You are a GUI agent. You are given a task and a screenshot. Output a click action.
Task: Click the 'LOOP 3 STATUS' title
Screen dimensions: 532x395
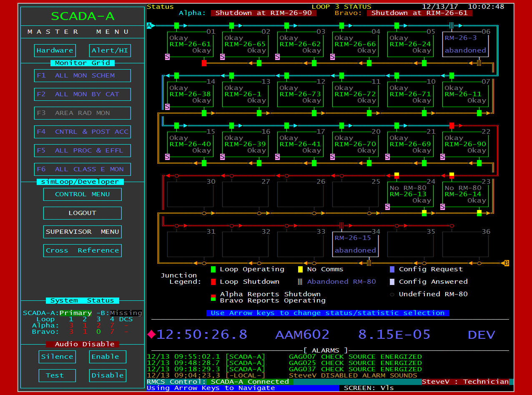pyautogui.click(x=341, y=7)
